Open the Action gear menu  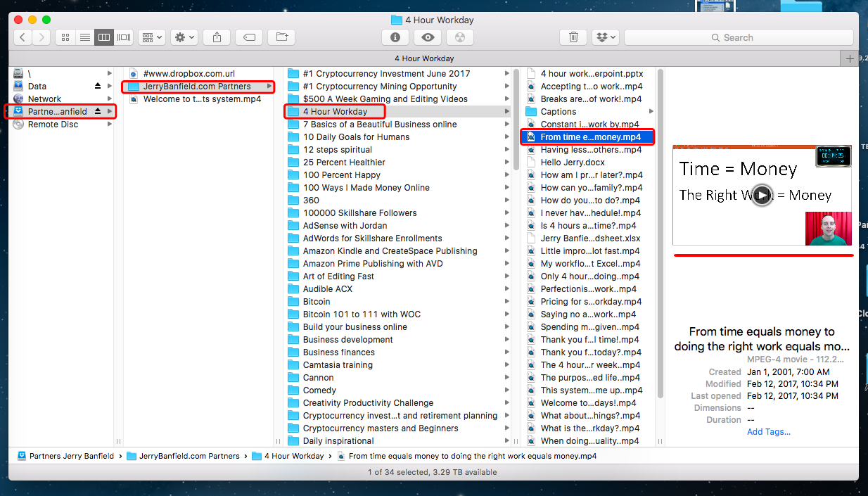click(184, 37)
